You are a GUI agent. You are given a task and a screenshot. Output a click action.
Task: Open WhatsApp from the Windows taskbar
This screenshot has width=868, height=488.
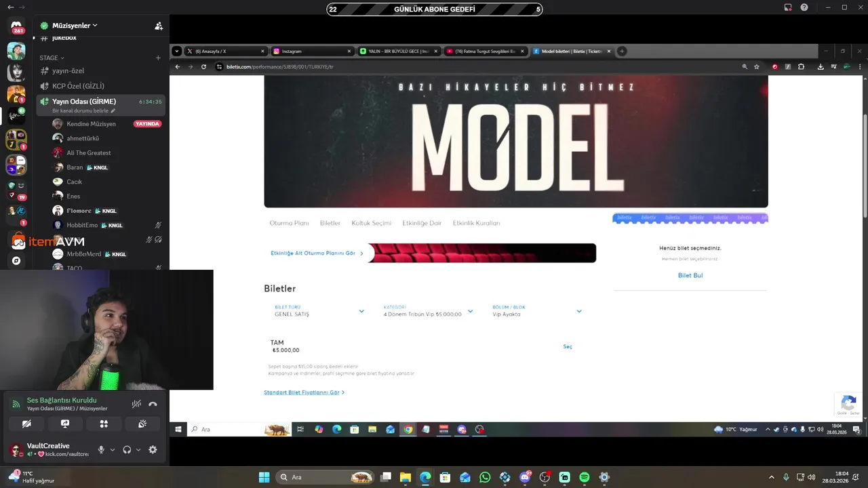(x=485, y=477)
